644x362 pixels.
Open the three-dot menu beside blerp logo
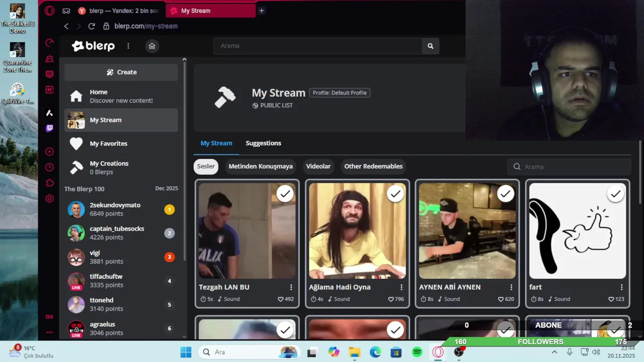(x=128, y=46)
